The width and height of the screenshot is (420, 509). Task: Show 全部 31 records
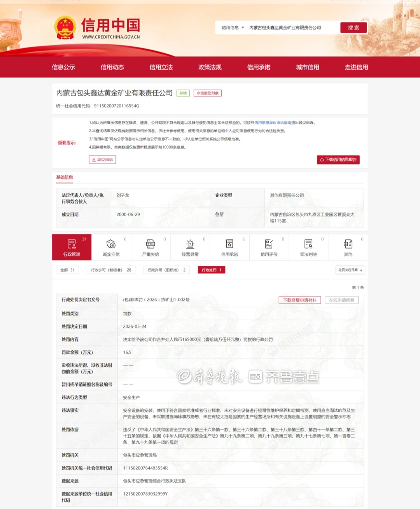(67, 270)
